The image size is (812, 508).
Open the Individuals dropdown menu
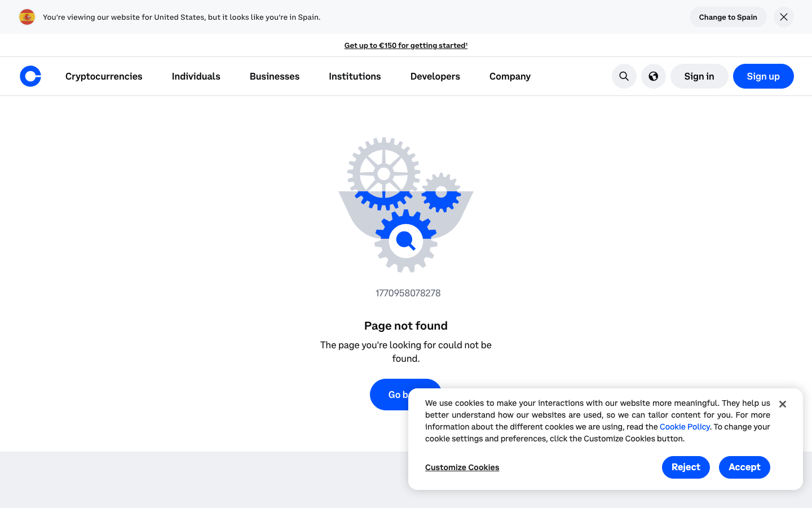click(196, 76)
